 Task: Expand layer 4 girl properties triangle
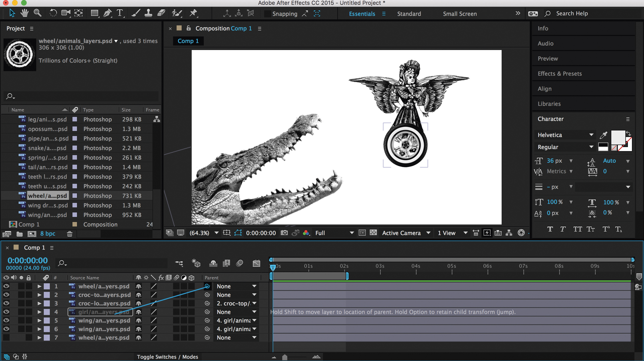point(39,312)
